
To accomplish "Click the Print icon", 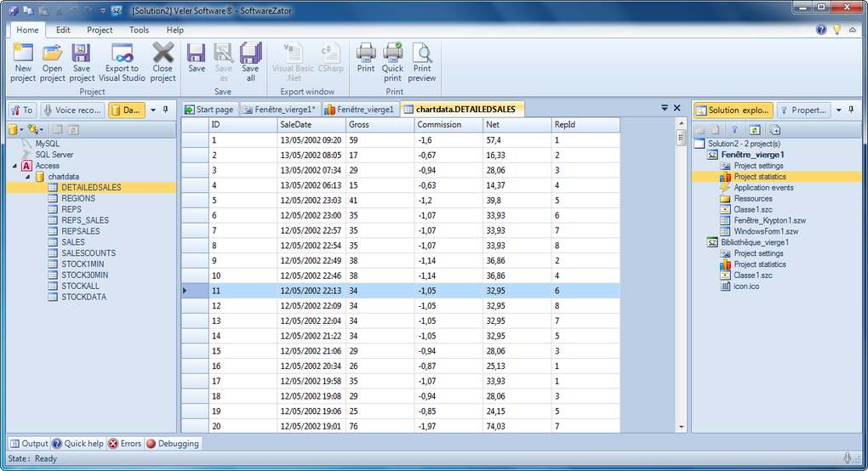I will click(x=366, y=58).
